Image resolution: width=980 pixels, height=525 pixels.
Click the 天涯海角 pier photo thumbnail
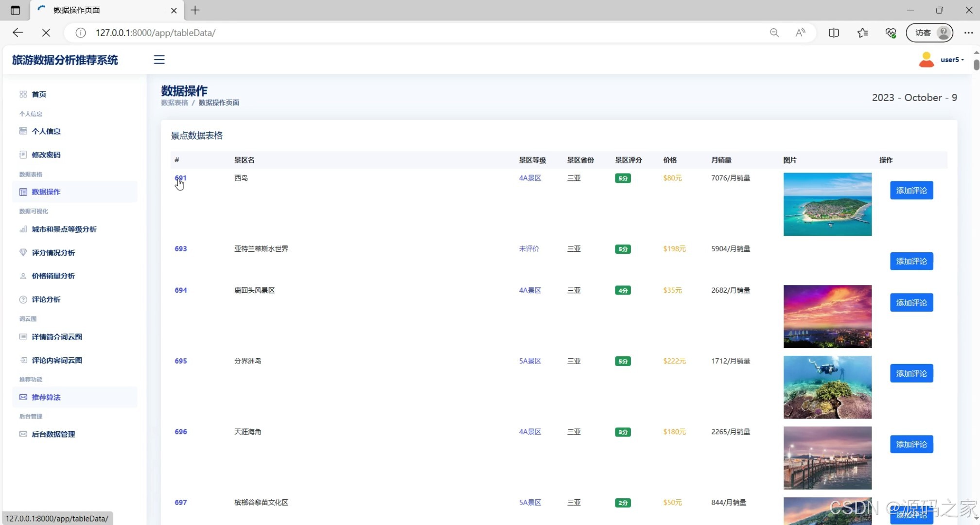(x=827, y=458)
